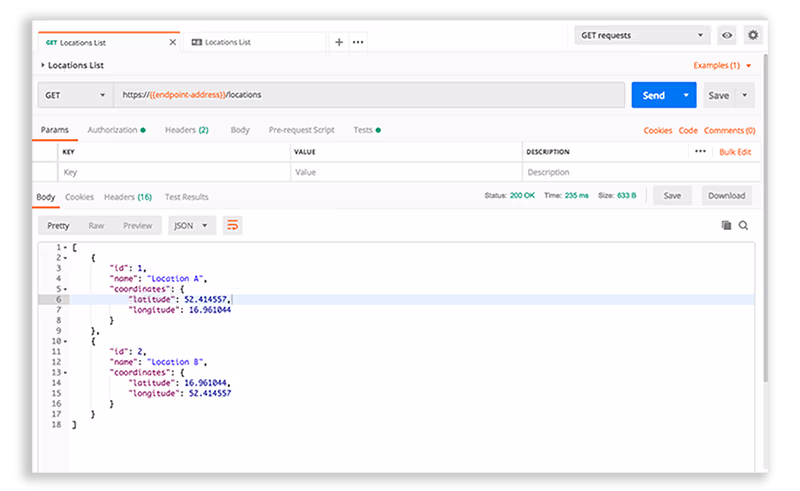Click the params Description input cell
Image resolution: width=800 pixels, height=491 pixels.
pyautogui.click(x=640, y=172)
